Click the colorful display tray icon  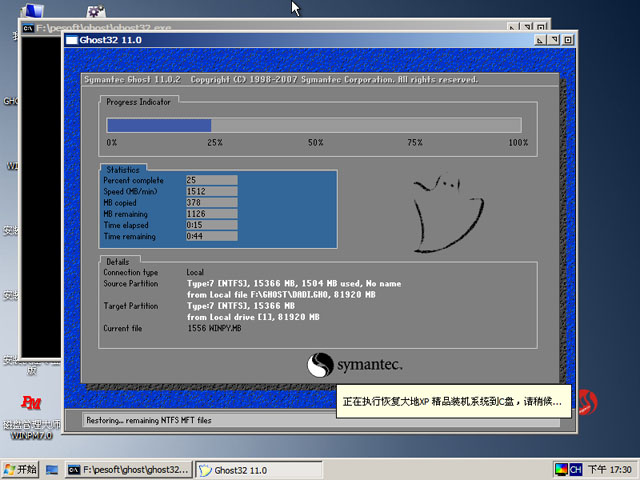click(561, 469)
